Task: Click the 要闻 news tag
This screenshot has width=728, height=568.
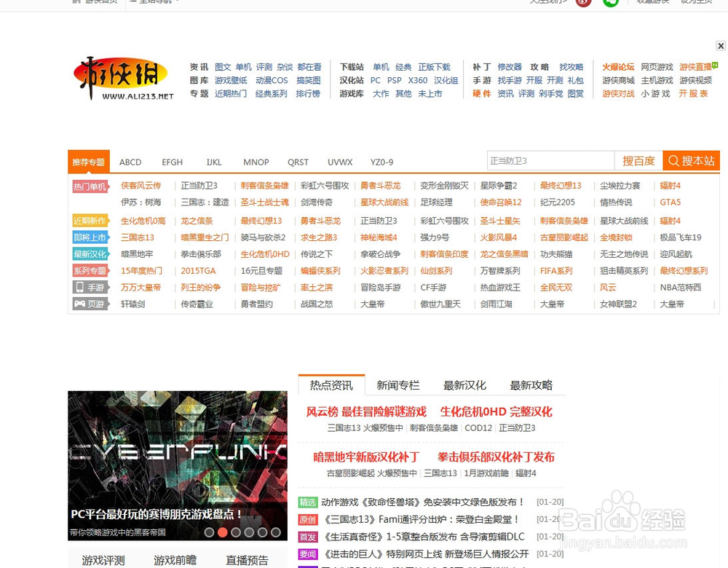Action: point(307,554)
